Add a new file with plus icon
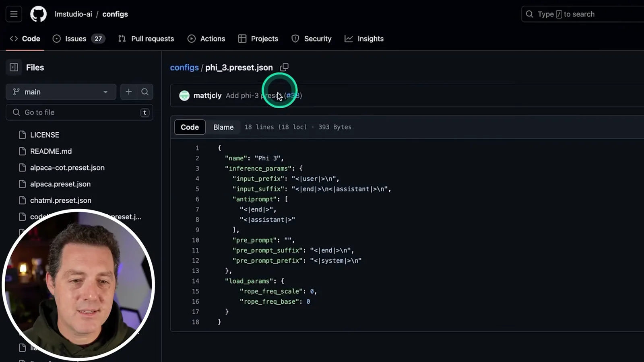The width and height of the screenshot is (644, 362). coord(129,92)
